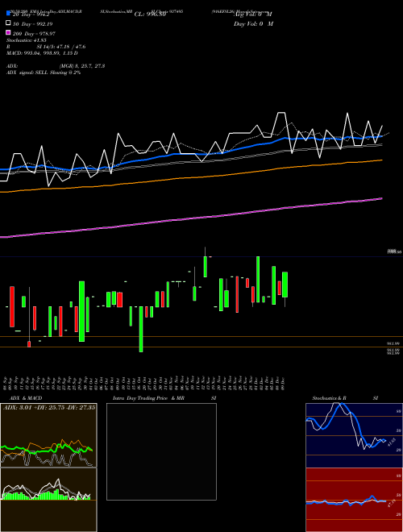
Task: Click the 'Stochastics & RSI' panel title
Action: (345, 398)
